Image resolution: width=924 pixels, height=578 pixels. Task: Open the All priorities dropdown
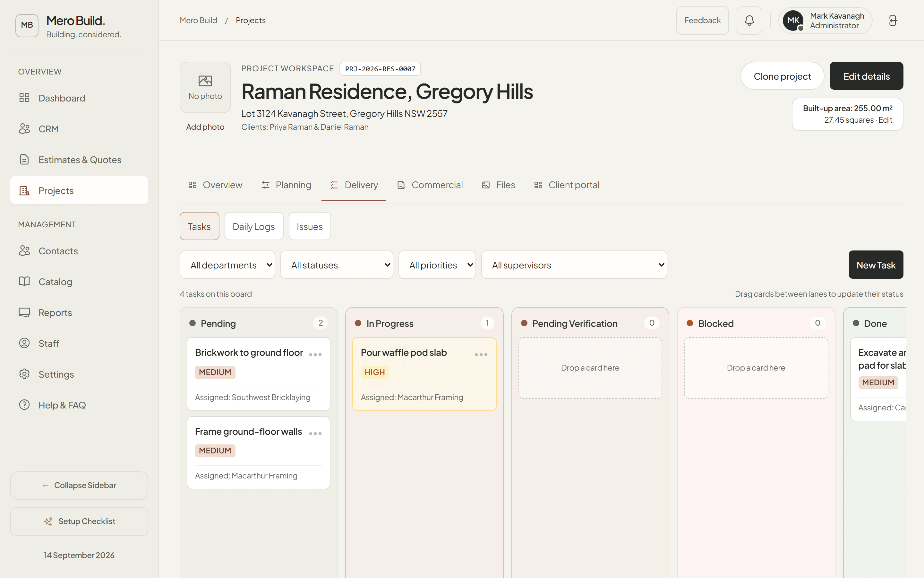(437, 265)
